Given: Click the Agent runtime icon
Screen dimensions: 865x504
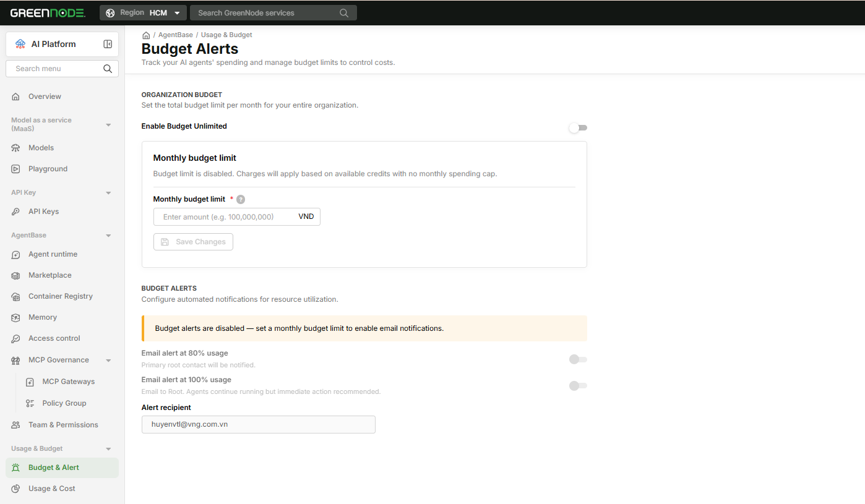Looking at the screenshot, I should coord(16,254).
